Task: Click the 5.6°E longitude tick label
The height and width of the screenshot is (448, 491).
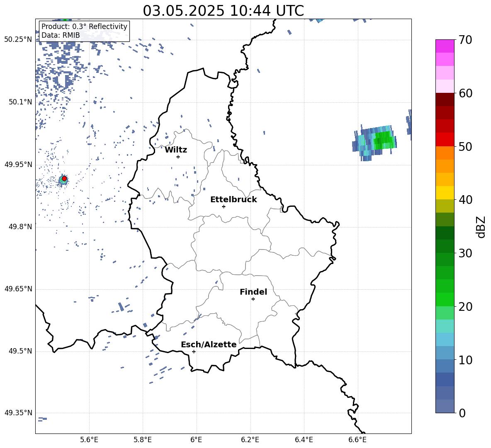Action: 89,440
